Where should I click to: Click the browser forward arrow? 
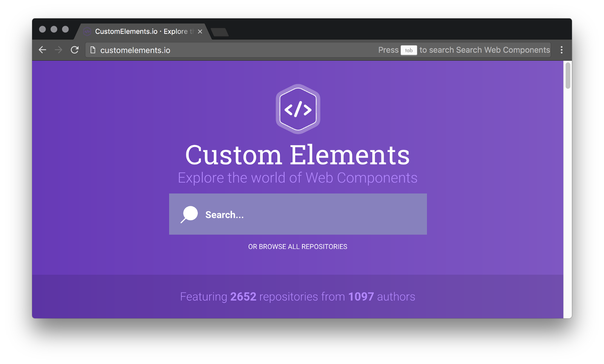(59, 50)
